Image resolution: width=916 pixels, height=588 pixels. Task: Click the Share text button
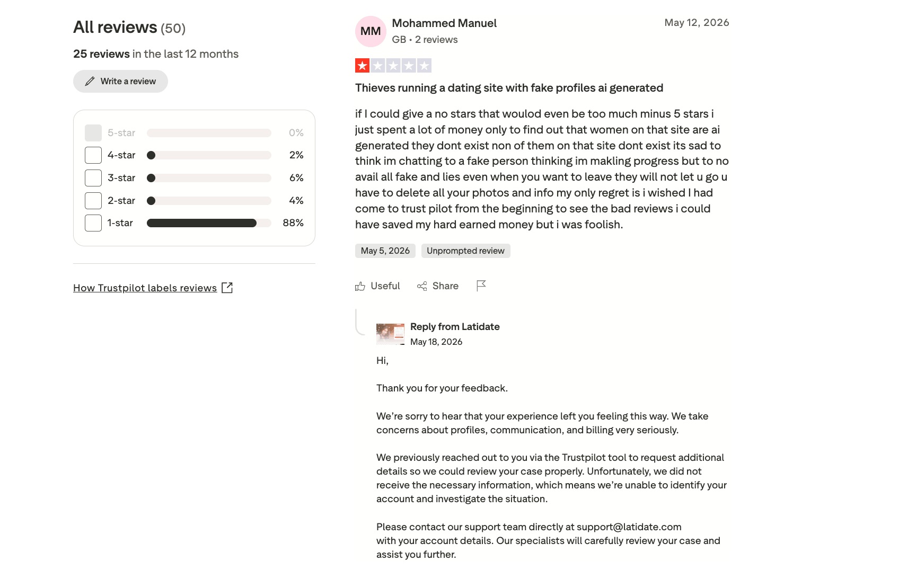pyautogui.click(x=445, y=286)
